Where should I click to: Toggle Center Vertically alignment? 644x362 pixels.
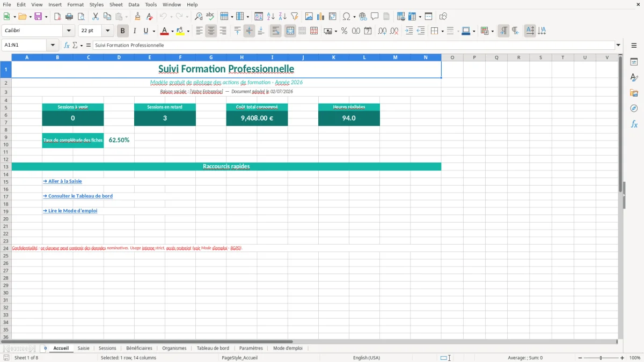249,31
